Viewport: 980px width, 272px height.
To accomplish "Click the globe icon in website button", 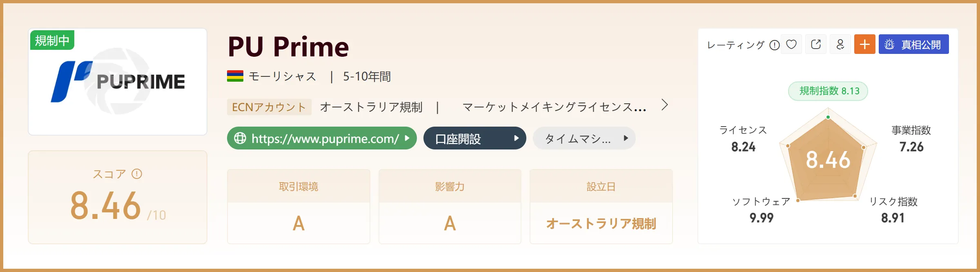I will [x=240, y=138].
